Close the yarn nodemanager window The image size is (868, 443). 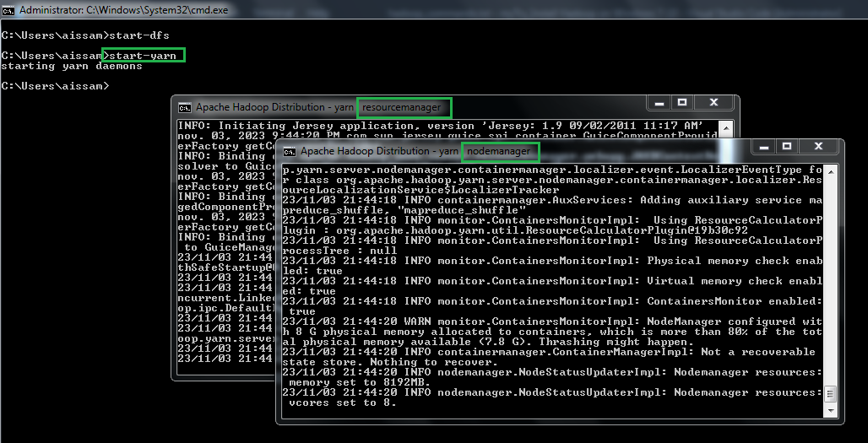pos(818,147)
